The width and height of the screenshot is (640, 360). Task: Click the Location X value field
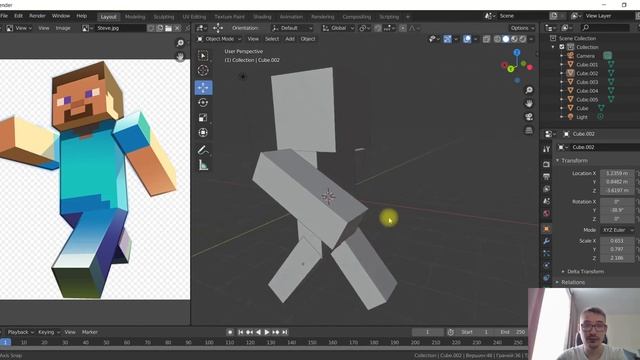point(617,173)
